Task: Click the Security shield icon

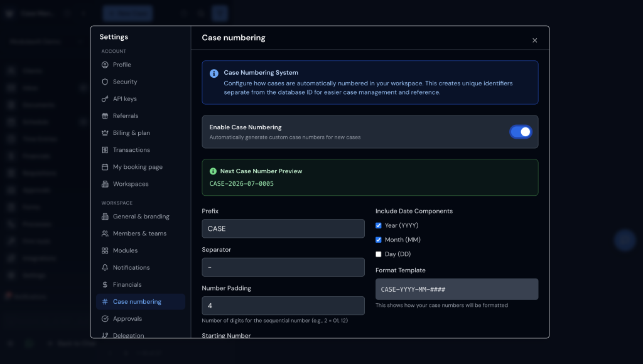Action: [x=105, y=82]
